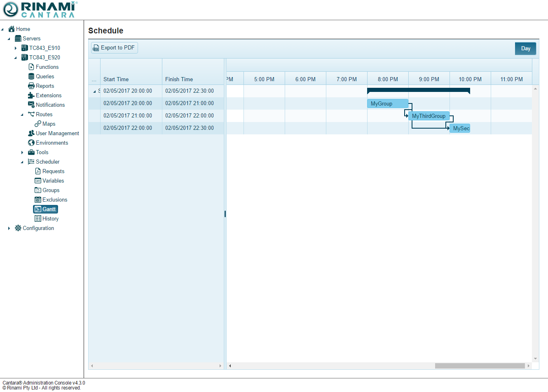Screen dimensions: 548x392
Task: Collapse the first schedule row in grid
Action: 94,91
